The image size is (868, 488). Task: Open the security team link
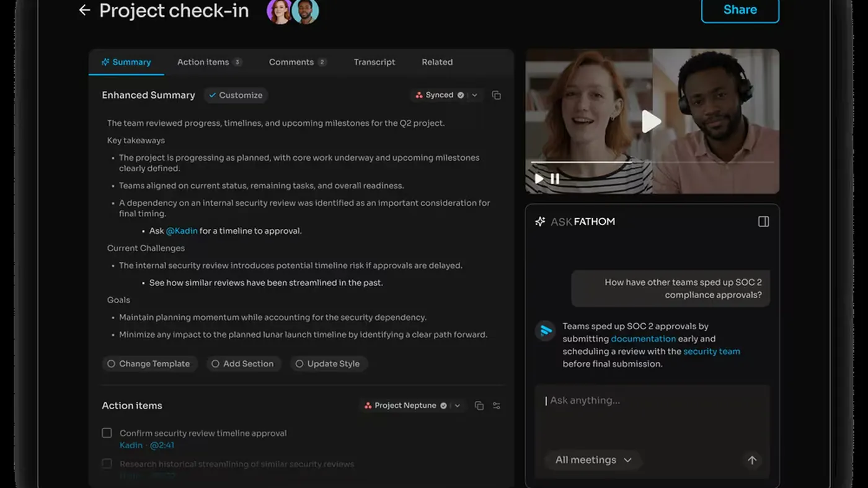pos(712,351)
